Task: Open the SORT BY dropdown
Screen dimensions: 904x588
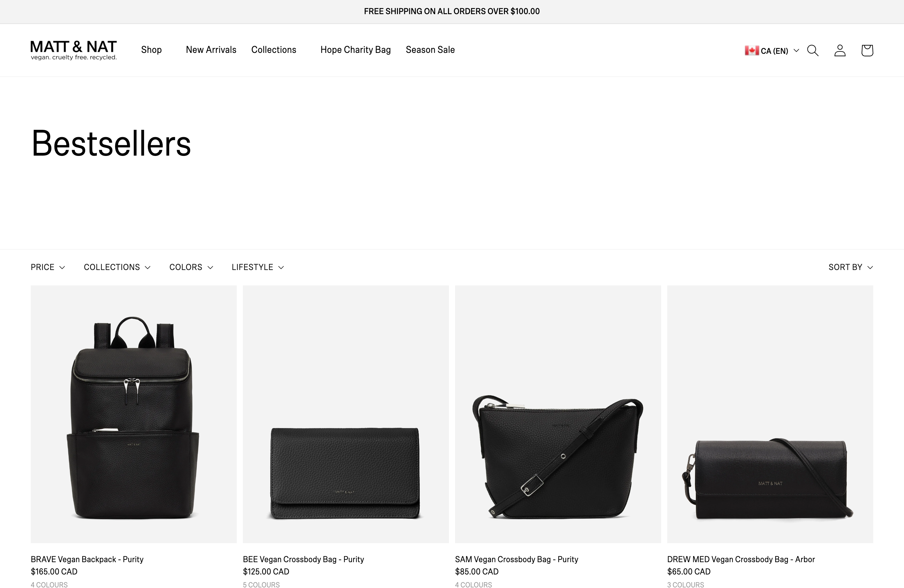Action: click(850, 267)
